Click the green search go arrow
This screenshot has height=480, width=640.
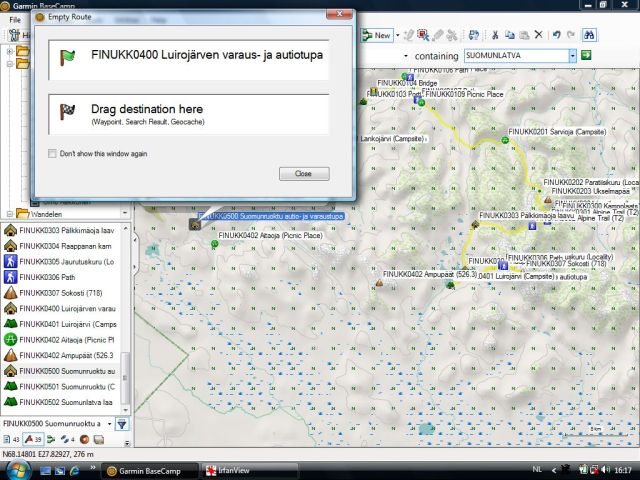pyautogui.click(x=588, y=57)
